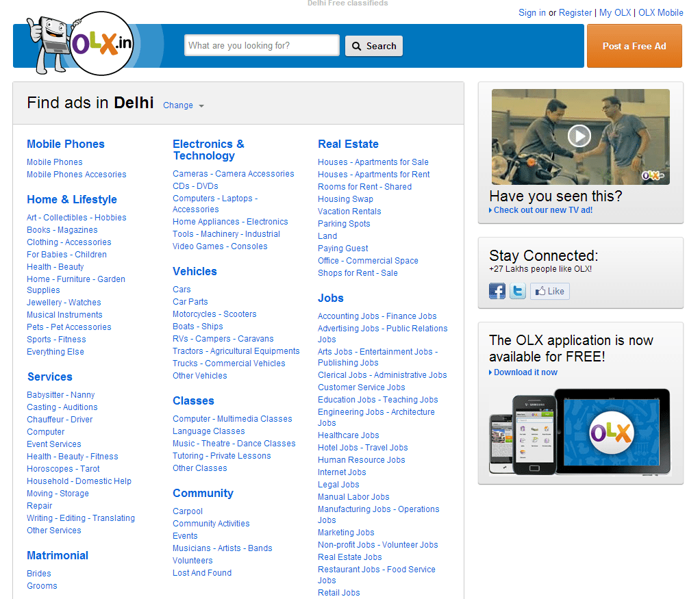Open the Classes category heading
Image resolution: width=700 pixels, height=599 pixels.
click(193, 401)
